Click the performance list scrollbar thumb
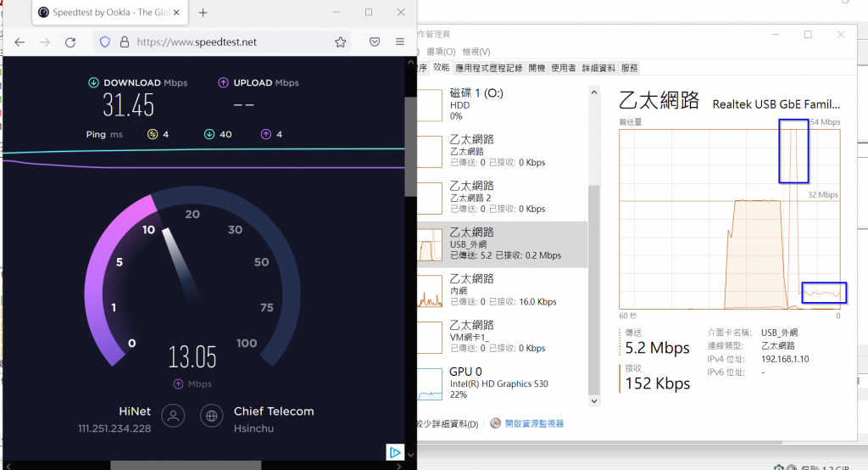868x470 pixels. tap(593, 289)
